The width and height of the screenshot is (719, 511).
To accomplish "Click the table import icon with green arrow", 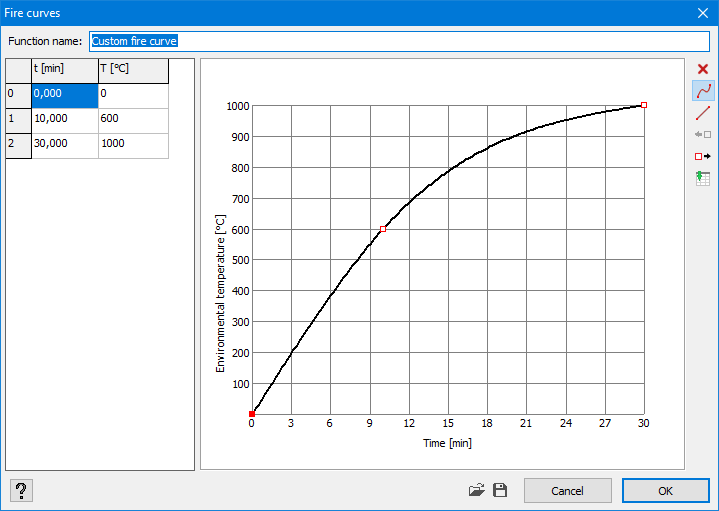I will pos(702,178).
